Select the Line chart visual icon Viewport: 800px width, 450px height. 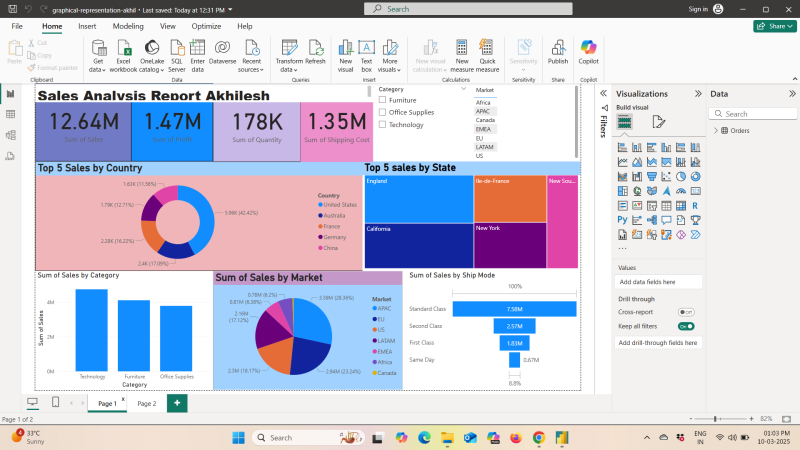point(622,162)
